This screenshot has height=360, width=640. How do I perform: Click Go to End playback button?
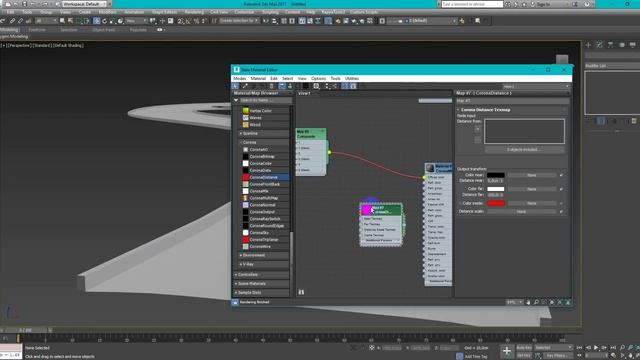pyautogui.click(x=613, y=348)
